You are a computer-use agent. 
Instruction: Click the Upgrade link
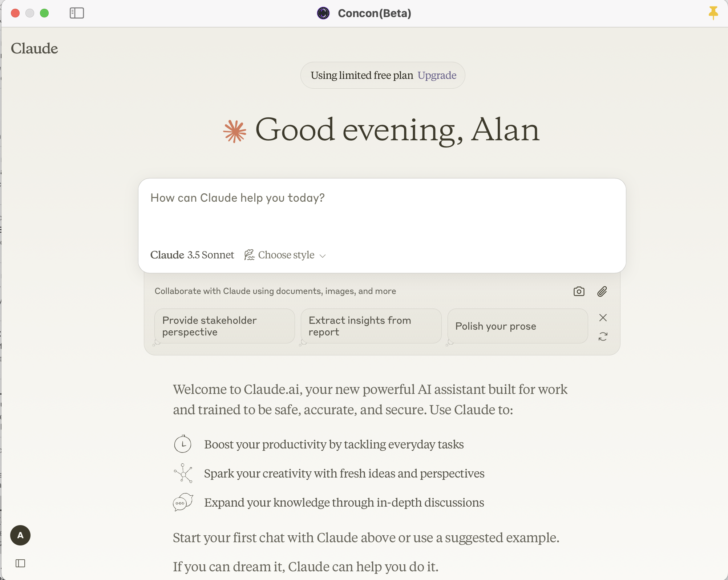[x=437, y=75]
